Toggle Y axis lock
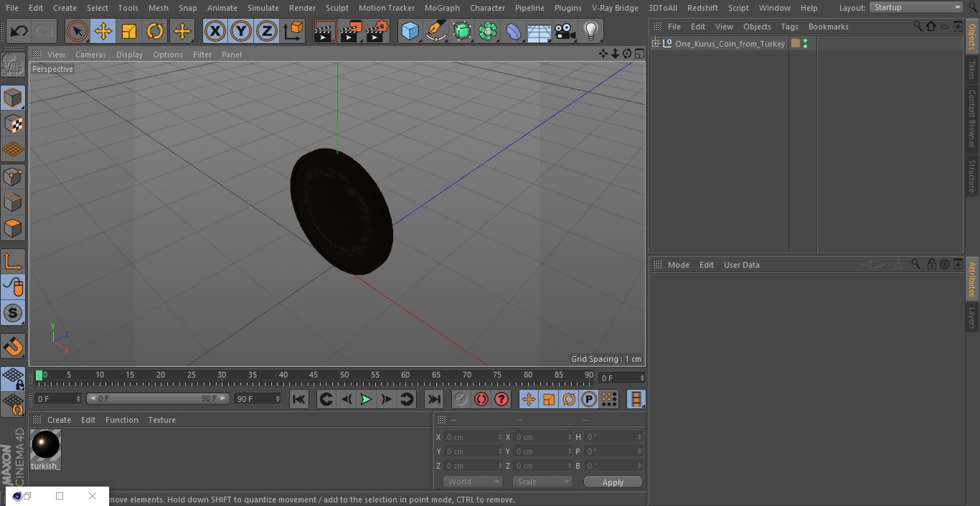 pyautogui.click(x=241, y=32)
